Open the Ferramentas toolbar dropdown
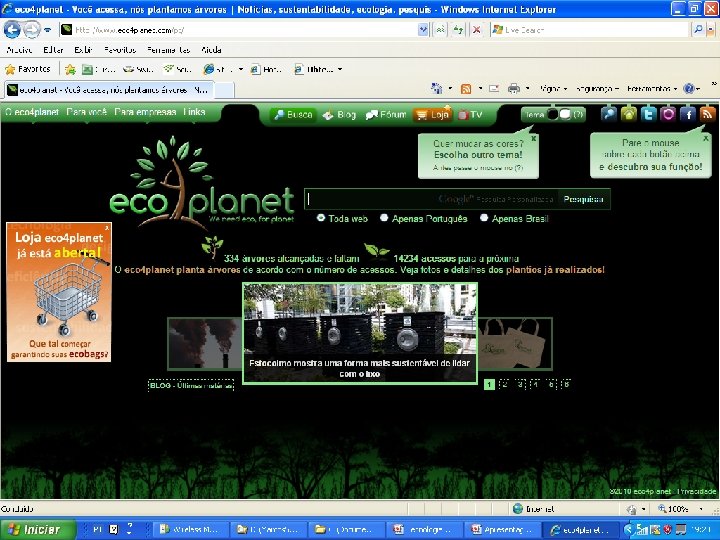 pos(652,89)
